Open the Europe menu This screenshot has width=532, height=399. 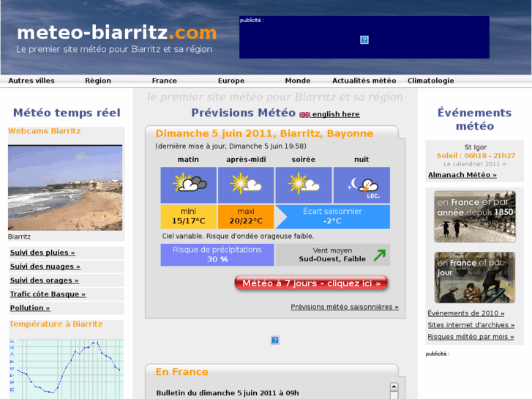[x=231, y=81]
